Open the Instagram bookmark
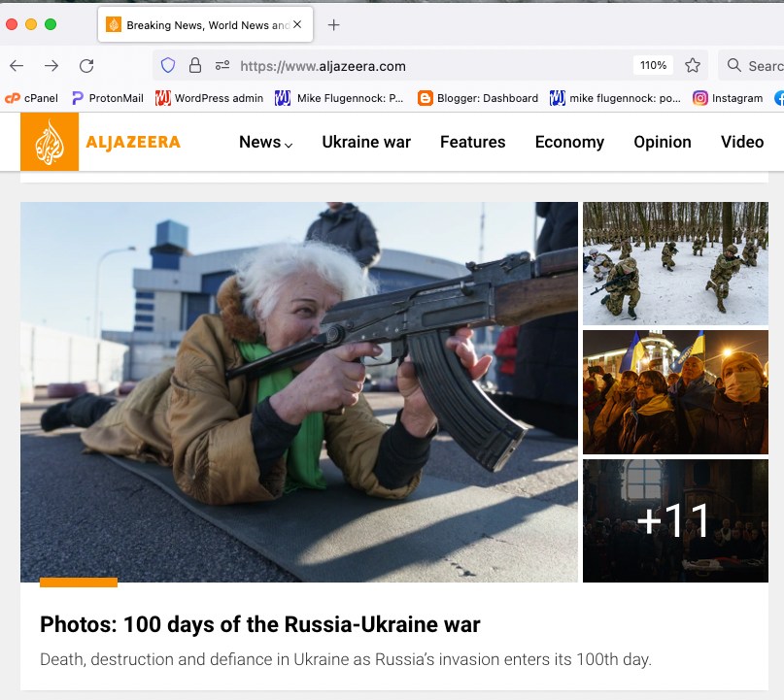This screenshot has height=700, width=784. click(728, 98)
